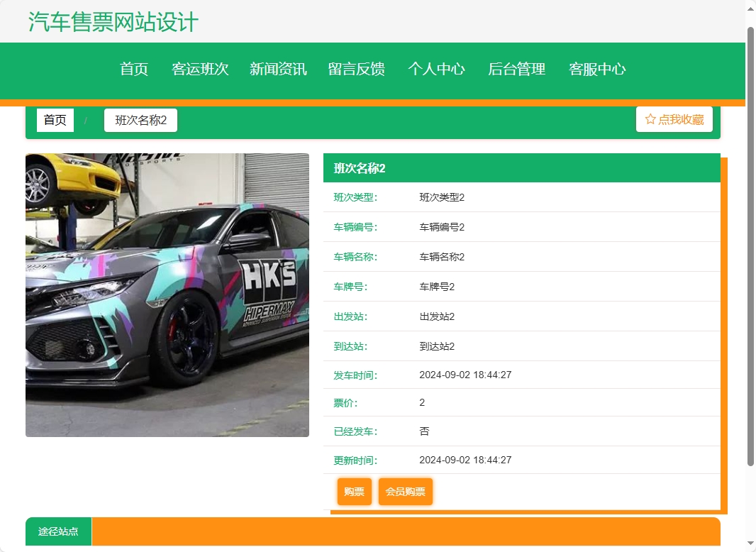Screen dimensions: 756x552
Task: Click the 会员购票 member purchase button
Action: [405, 491]
